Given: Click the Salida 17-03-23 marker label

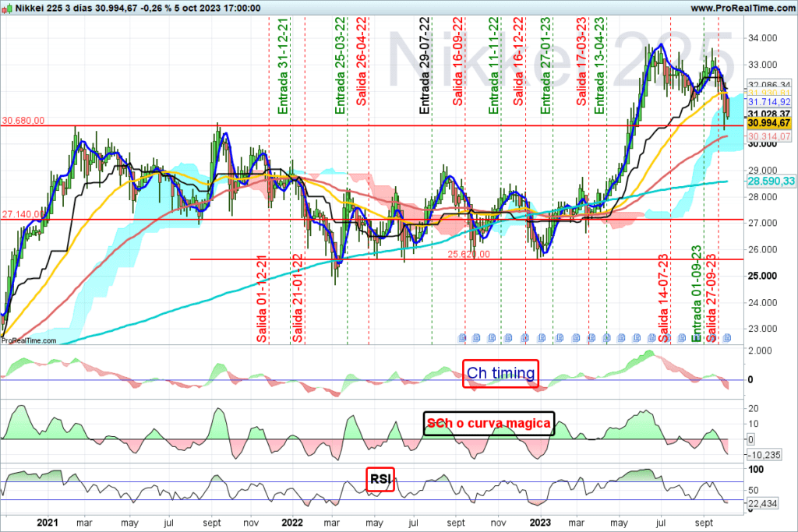Looking at the screenshot, I should pyautogui.click(x=581, y=62).
